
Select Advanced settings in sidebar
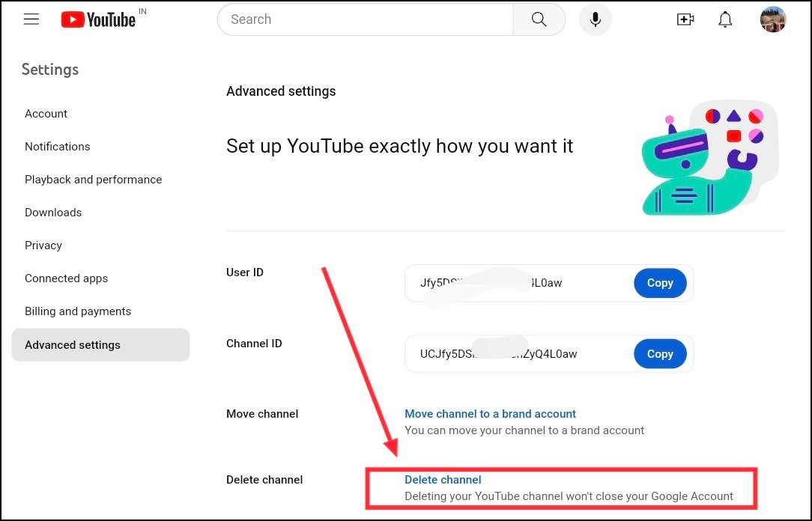coord(100,344)
